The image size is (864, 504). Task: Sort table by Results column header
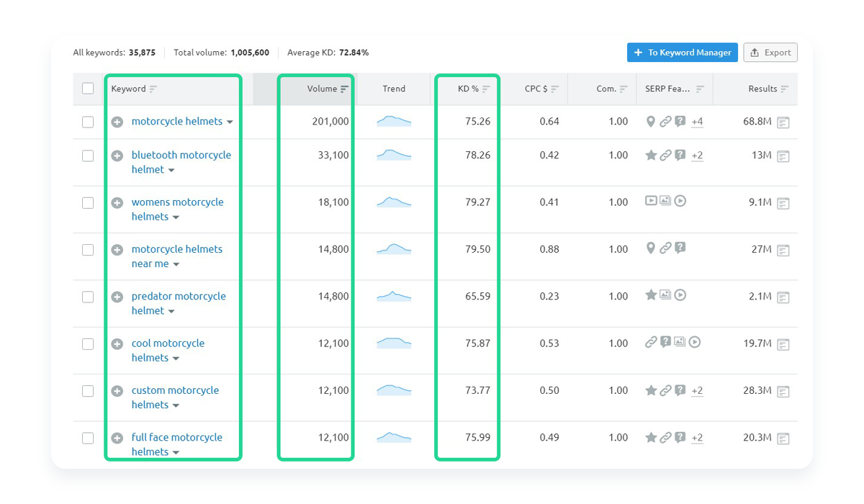768,89
